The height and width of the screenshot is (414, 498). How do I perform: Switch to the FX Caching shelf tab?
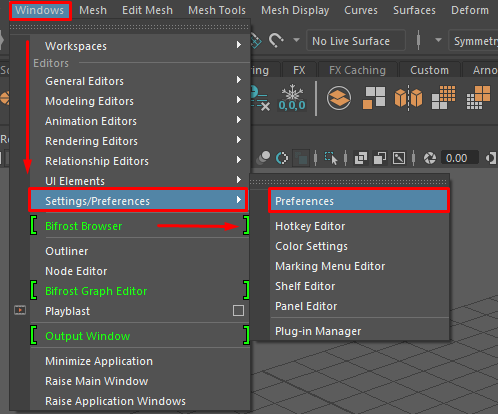point(357,70)
